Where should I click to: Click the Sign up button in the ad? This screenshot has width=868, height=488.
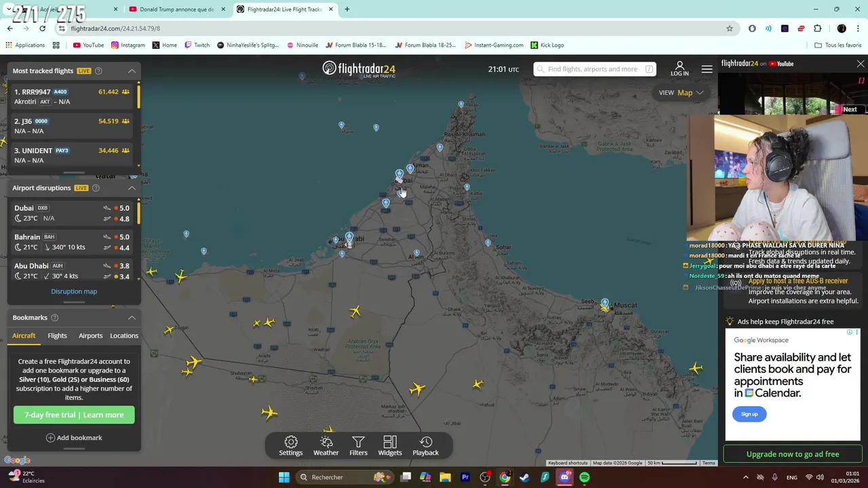[x=749, y=414]
